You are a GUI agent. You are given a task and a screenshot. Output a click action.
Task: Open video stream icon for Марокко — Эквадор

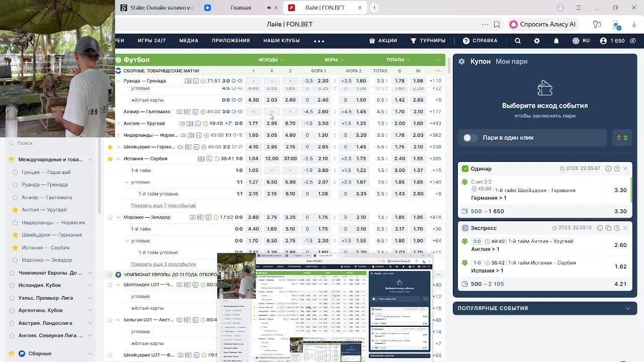click(x=192, y=218)
